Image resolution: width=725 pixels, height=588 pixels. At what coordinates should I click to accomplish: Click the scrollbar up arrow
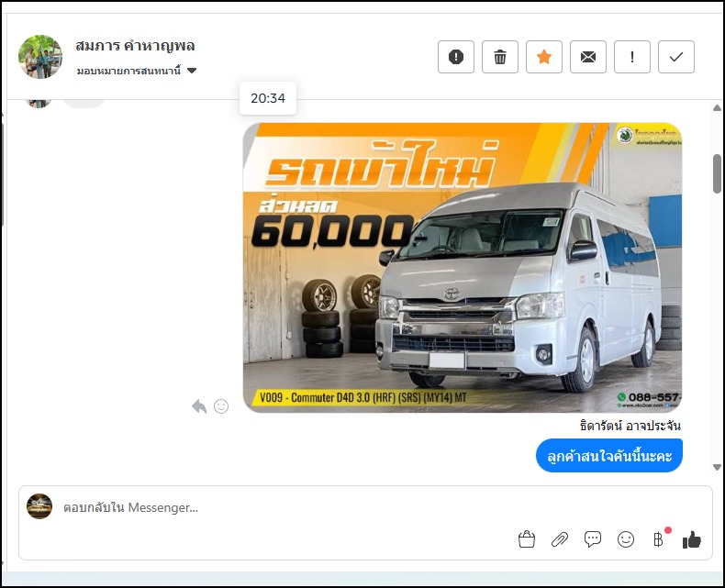click(x=717, y=107)
